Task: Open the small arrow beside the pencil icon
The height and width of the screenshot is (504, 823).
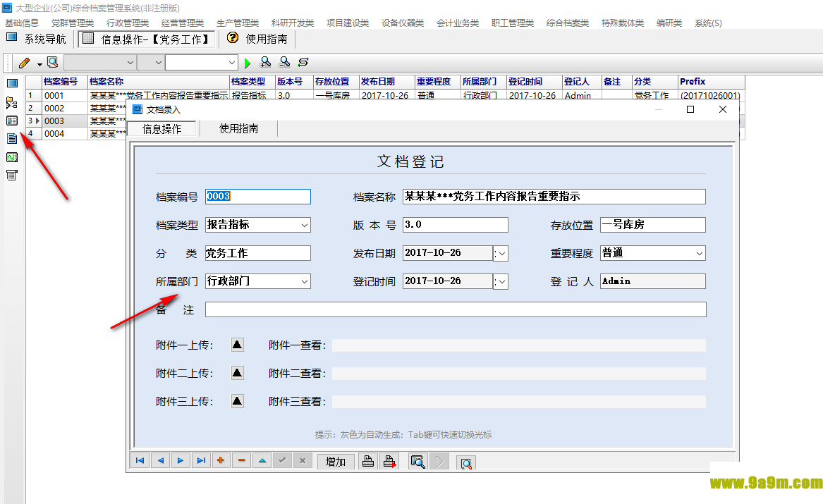Action: (39, 65)
